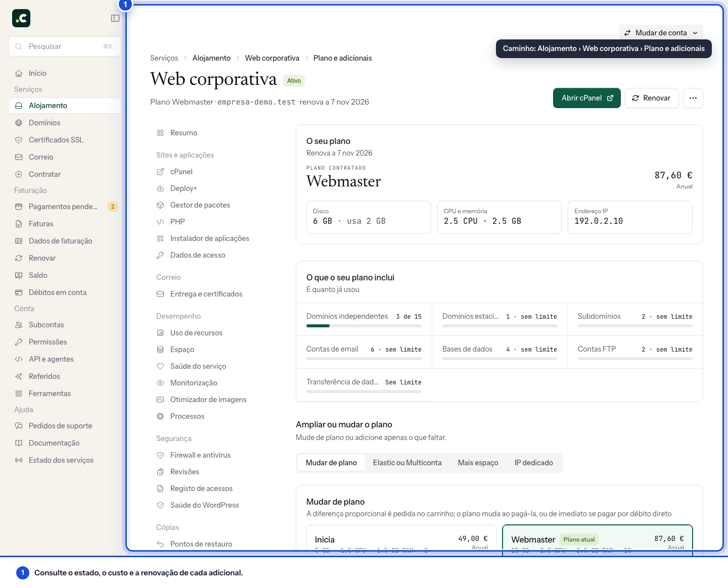The image size is (728, 588).
Task: Open the three-dots more actions menu
Action: click(693, 98)
